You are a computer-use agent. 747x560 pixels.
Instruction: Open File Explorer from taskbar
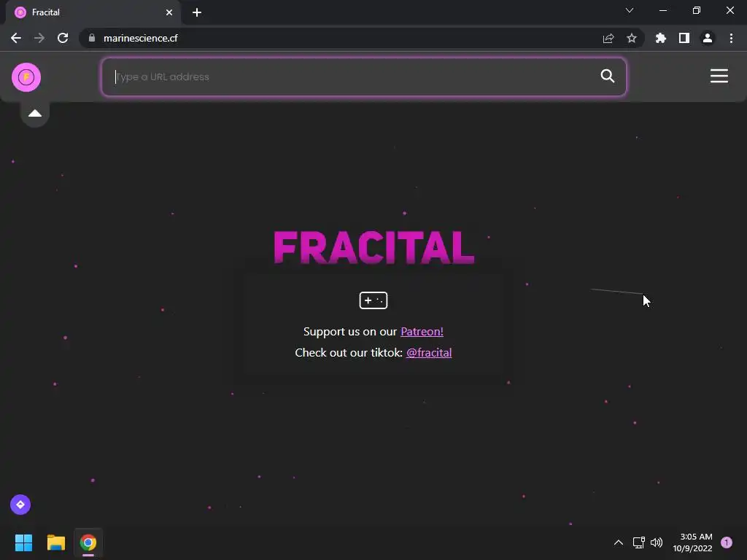click(x=55, y=542)
